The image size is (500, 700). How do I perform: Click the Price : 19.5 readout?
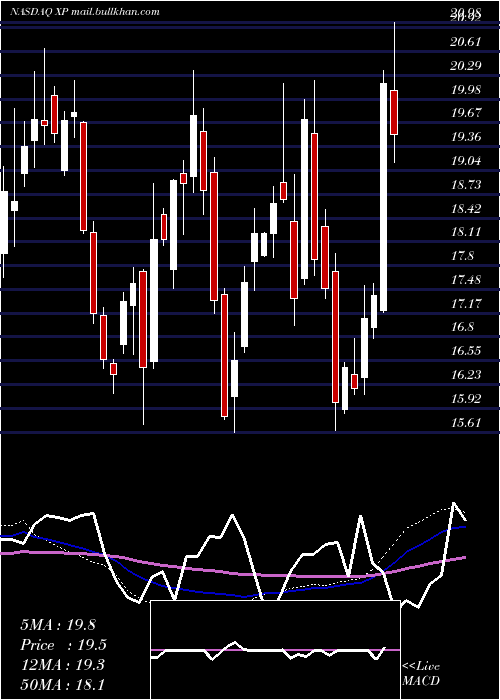(x=63, y=645)
